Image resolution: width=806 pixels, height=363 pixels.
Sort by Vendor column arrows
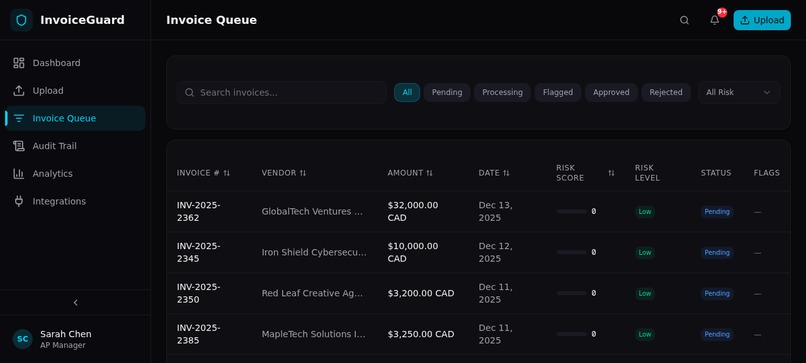coord(303,173)
